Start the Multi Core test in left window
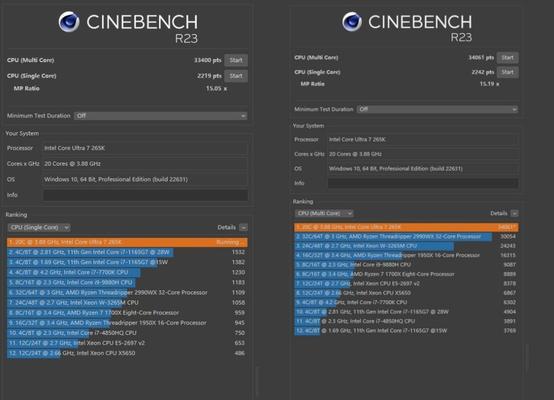 (x=236, y=60)
